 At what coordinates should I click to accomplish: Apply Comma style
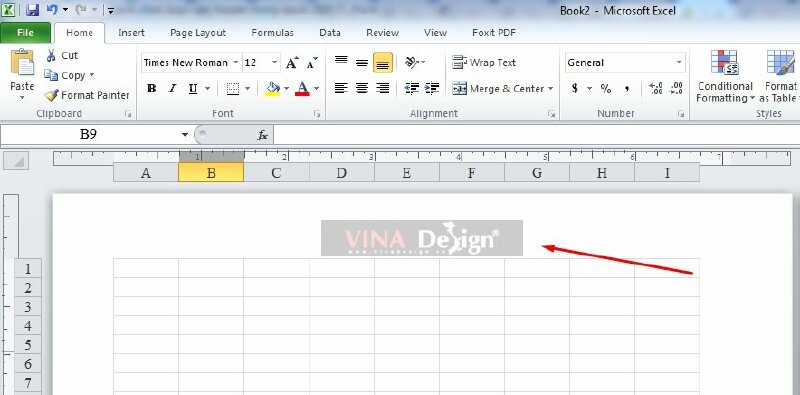pos(627,88)
